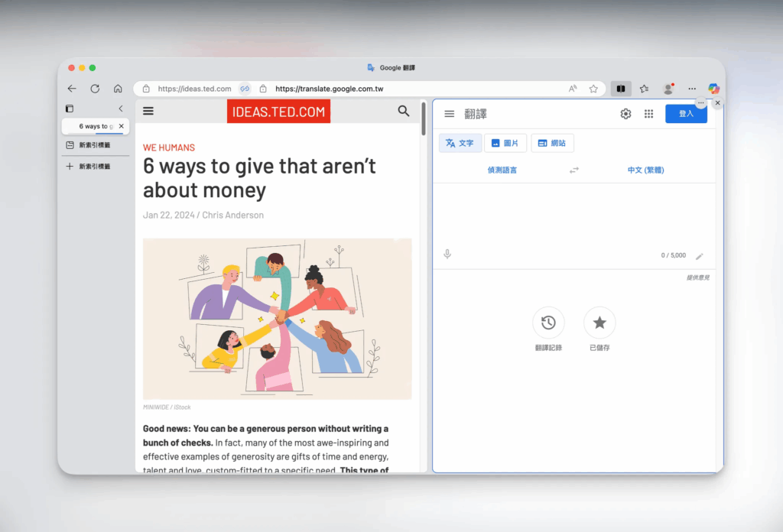Image resolution: width=783 pixels, height=532 pixels.
Task: Open the favorites list icon
Action: click(644, 89)
